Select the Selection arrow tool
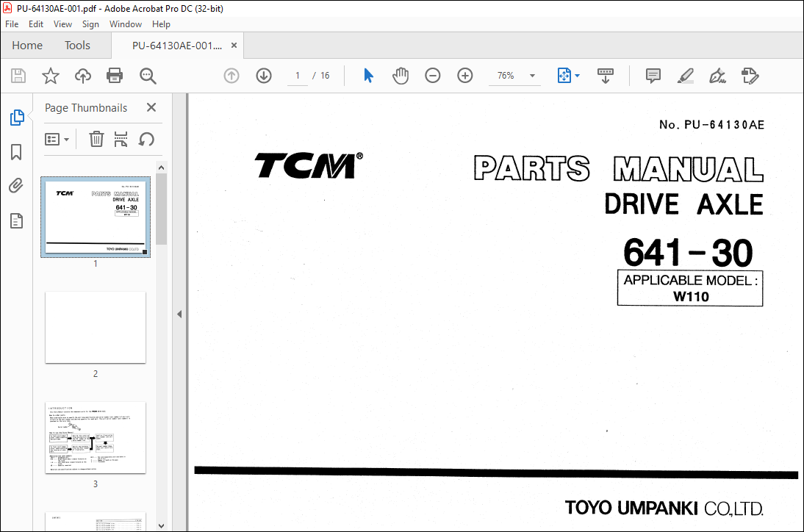The height and width of the screenshot is (532, 804). [368, 76]
